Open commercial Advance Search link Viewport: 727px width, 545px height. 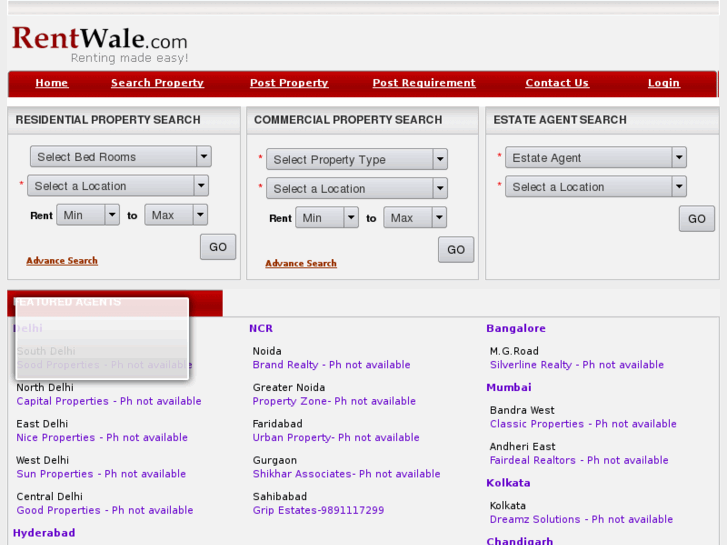(x=301, y=263)
